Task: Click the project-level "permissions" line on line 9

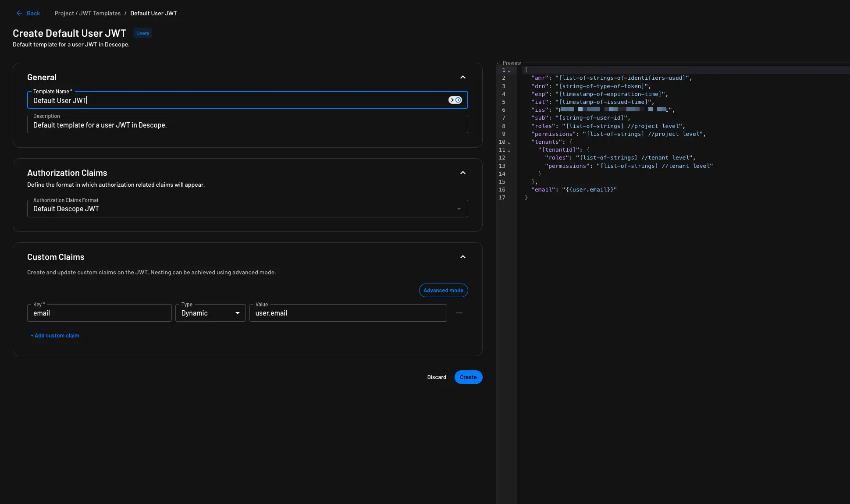Action: pyautogui.click(x=619, y=134)
